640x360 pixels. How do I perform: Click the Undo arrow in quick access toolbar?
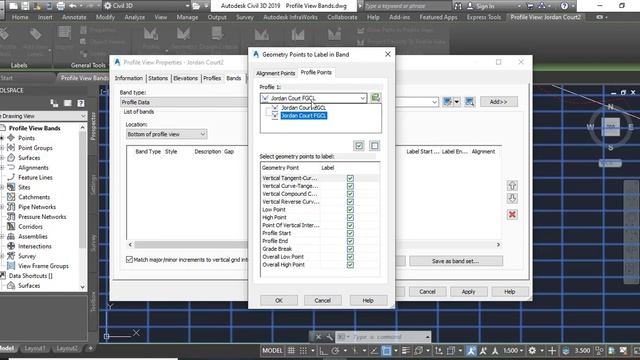(73, 6)
